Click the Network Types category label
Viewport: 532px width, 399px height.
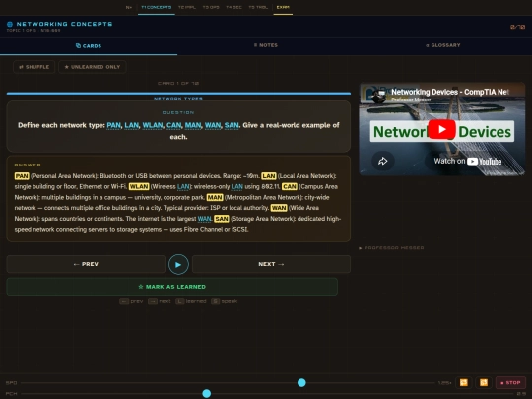[178, 99]
